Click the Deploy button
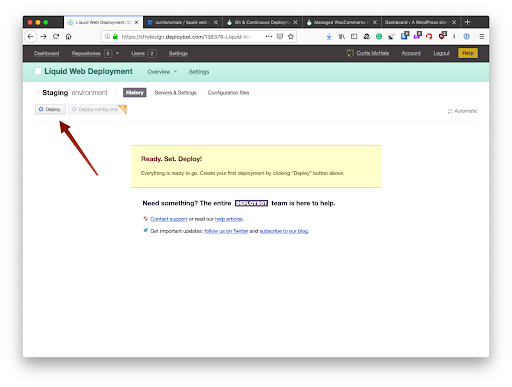The image size is (512, 387). [50, 109]
